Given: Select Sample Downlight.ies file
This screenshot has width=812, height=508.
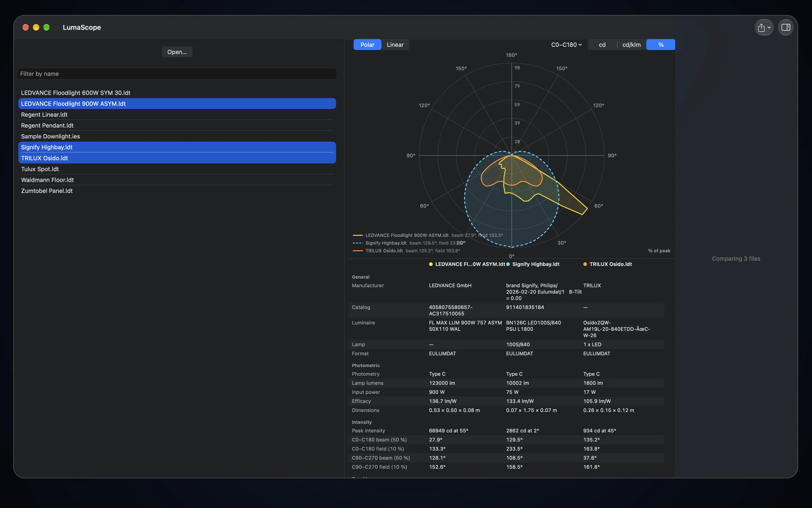Looking at the screenshot, I should point(177,136).
